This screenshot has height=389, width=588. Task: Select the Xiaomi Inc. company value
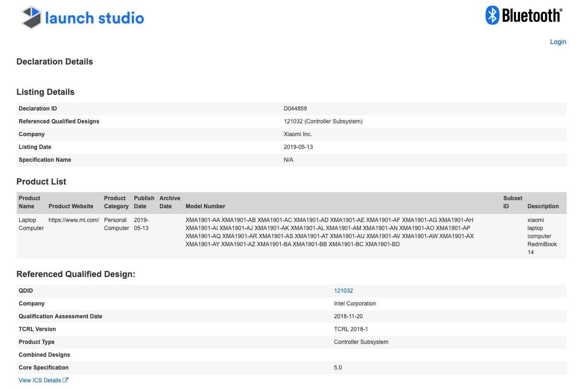pos(298,134)
